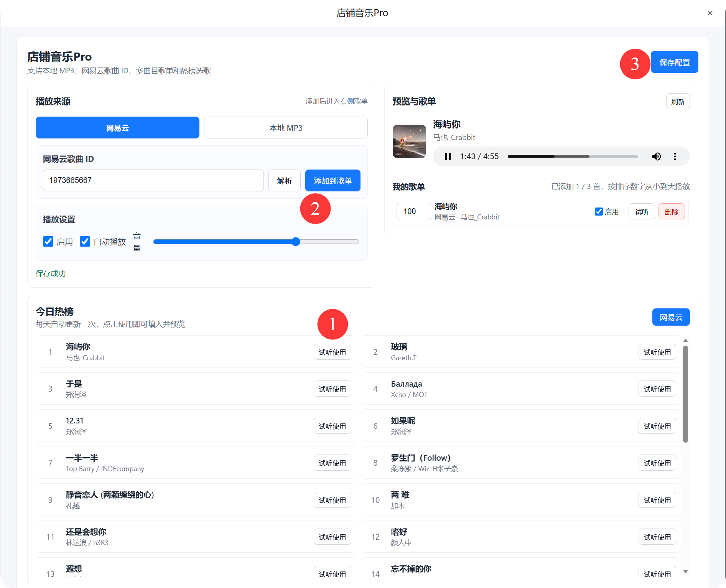This screenshot has width=726, height=588.
Task: Adjust the 音量 volume slider
Action: (256, 242)
